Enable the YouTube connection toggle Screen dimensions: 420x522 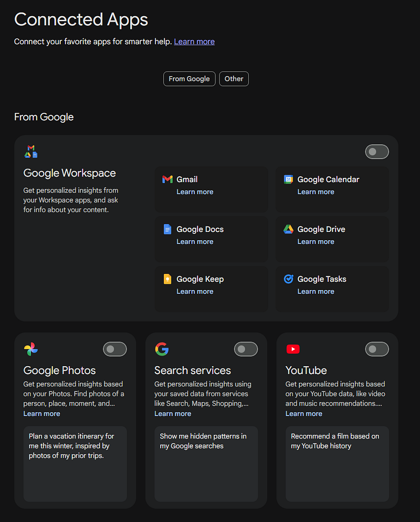tap(377, 349)
